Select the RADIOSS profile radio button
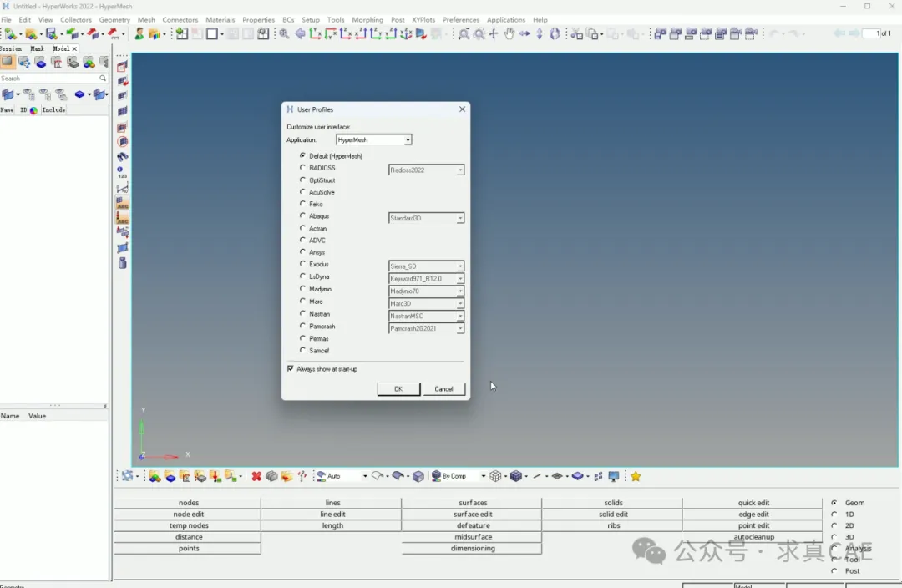The height and width of the screenshot is (588, 902). coord(302,167)
